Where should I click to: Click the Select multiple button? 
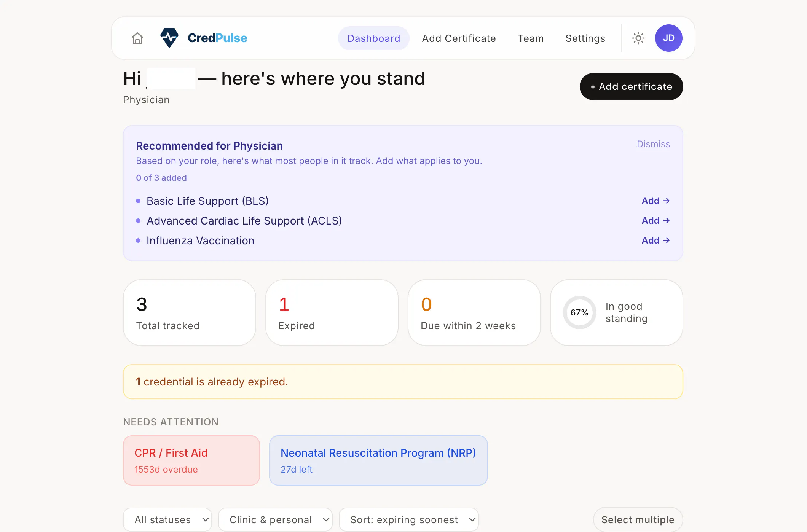click(638, 520)
